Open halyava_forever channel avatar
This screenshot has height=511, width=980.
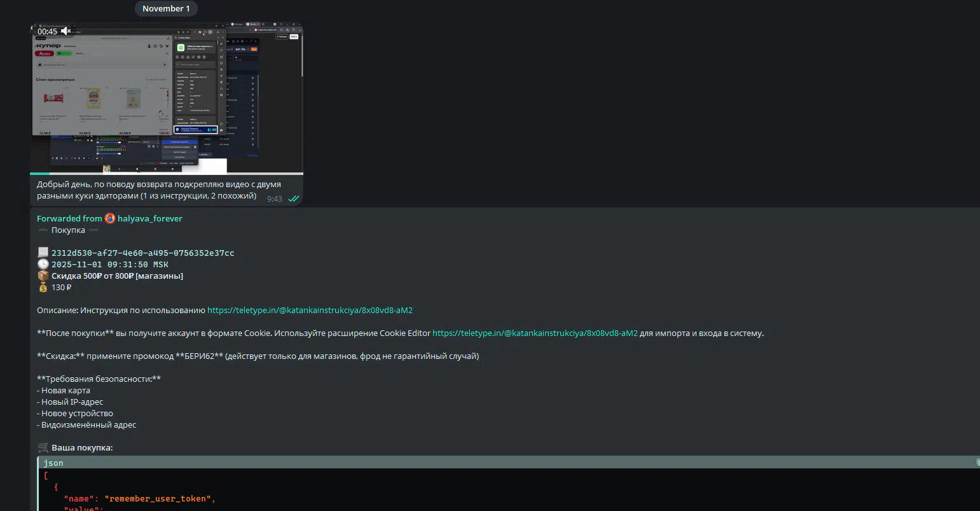(x=110, y=218)
